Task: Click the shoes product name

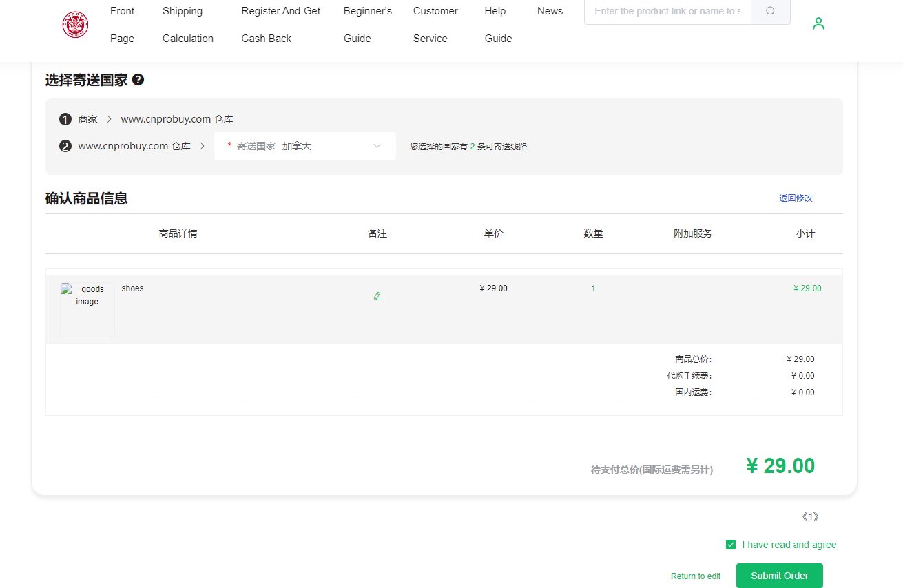Action: point(132,288)
